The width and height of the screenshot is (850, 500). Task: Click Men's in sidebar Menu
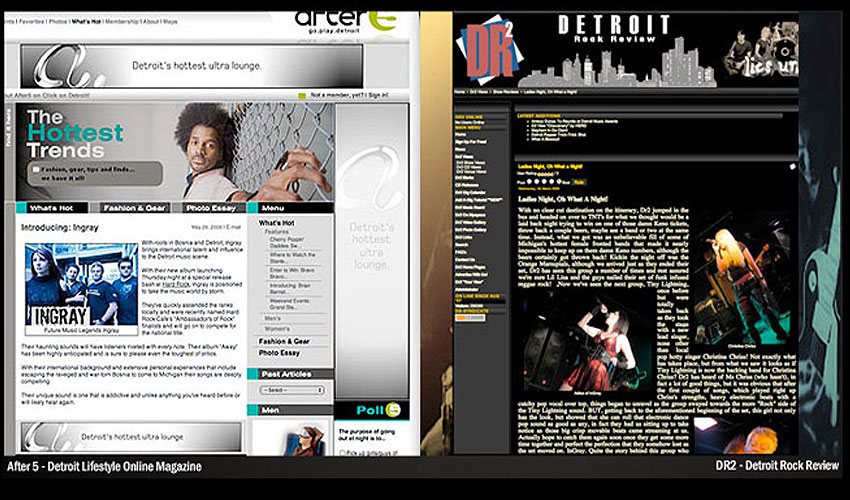pyautogui.click(x=273, y=318)
